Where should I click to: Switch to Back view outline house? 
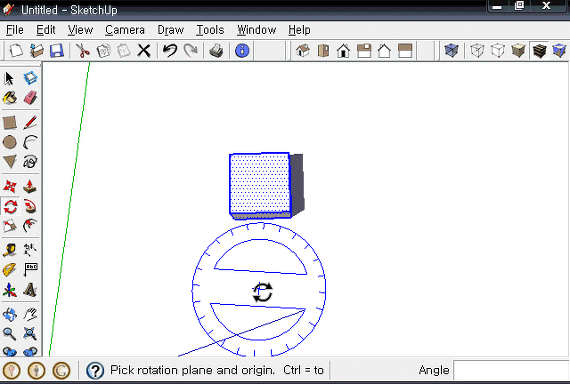[384, 51]
